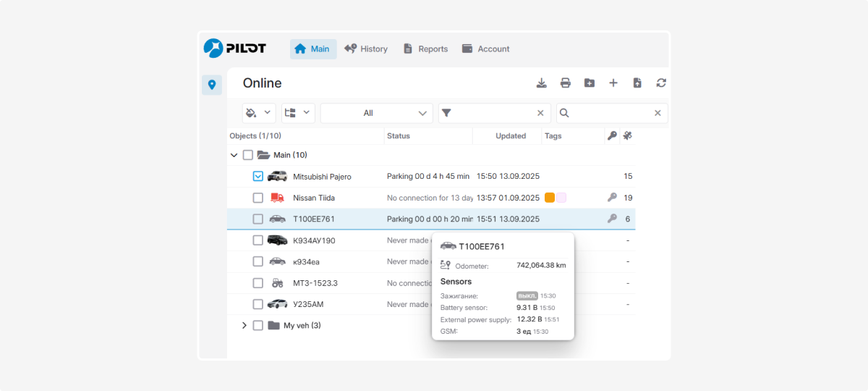The image size is (868, 391).
Task: Check the Nissan Tiida checkbox
Action: point(258,198)
